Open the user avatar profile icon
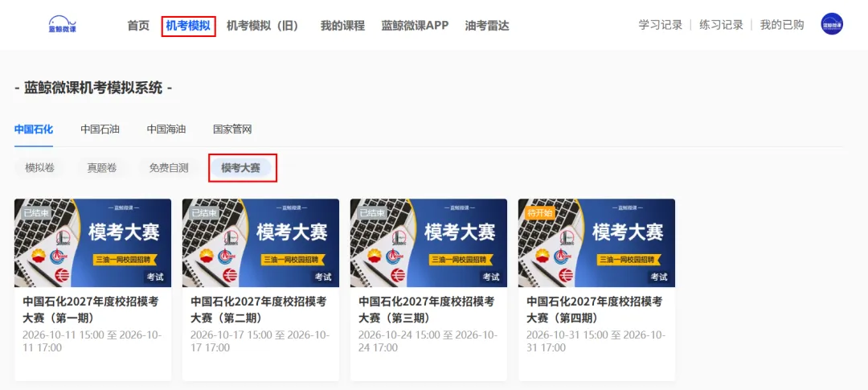This screenshot has height=390, width=868. [832, 24]
